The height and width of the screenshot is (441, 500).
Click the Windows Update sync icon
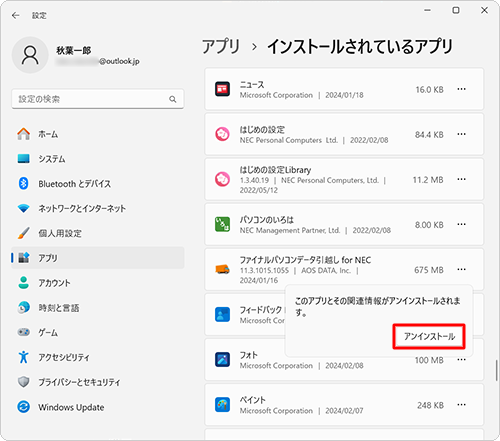pos(23,407)
